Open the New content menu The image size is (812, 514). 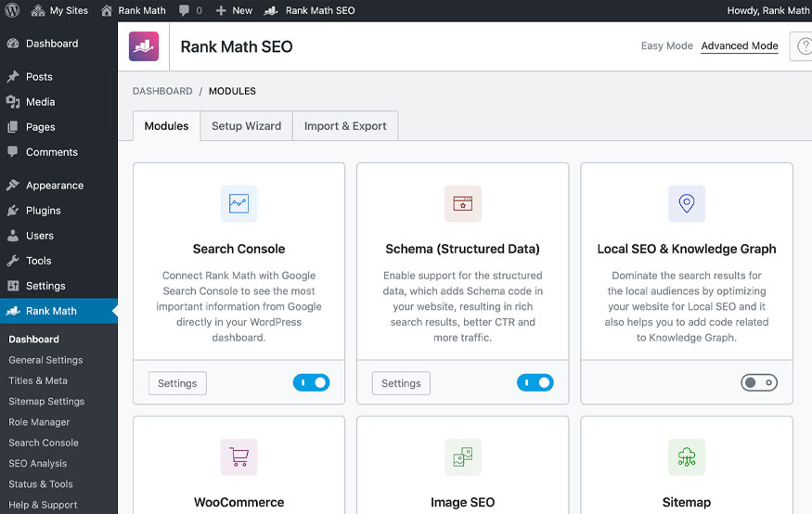click(234, 10)
